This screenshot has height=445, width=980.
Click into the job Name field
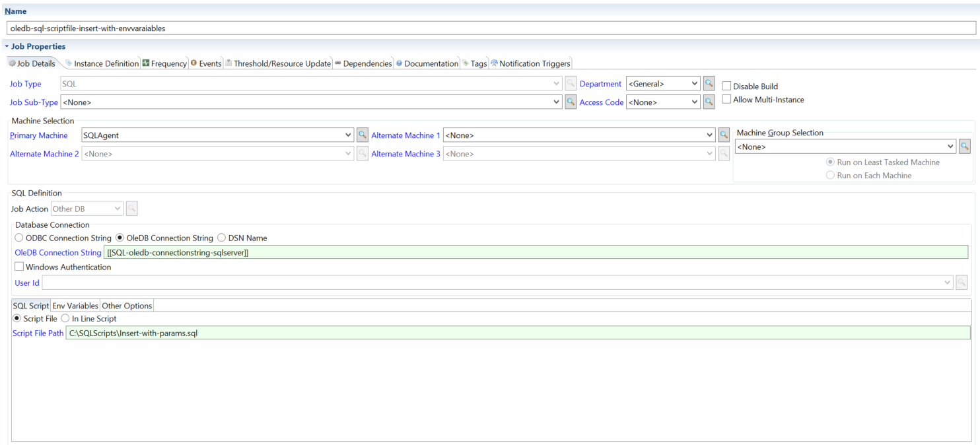tap(491, 28)
